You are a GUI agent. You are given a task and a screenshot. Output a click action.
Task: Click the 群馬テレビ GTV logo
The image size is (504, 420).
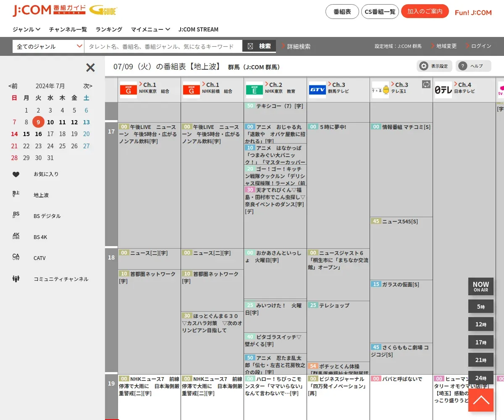[x=318, y=90]
